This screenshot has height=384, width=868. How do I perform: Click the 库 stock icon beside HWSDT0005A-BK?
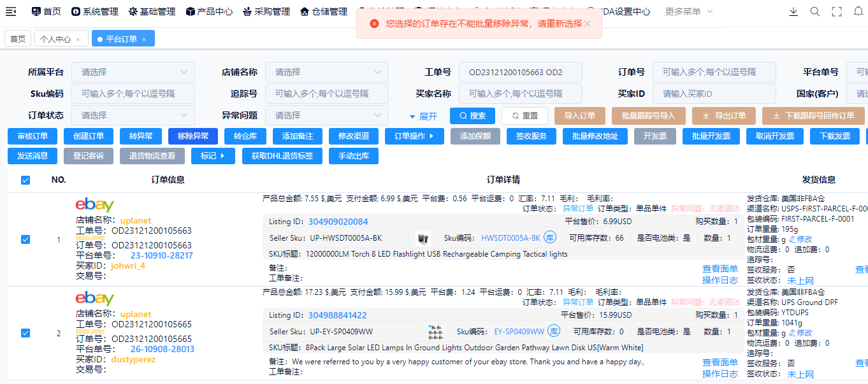[x=550, y=238]
